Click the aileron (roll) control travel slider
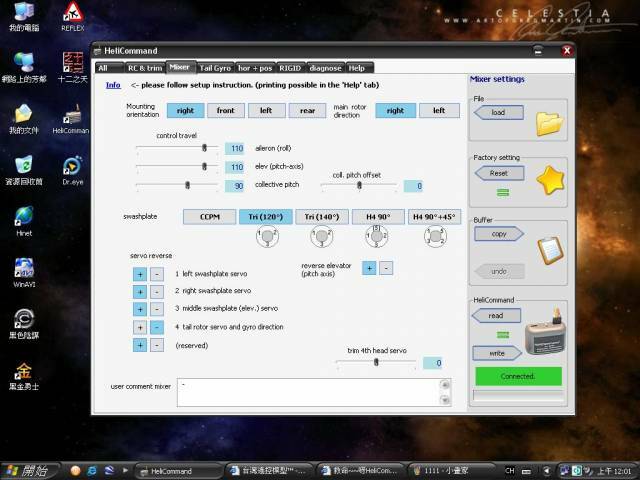The image size is (640, 480). pyautogui.click(x=204, y=147)
